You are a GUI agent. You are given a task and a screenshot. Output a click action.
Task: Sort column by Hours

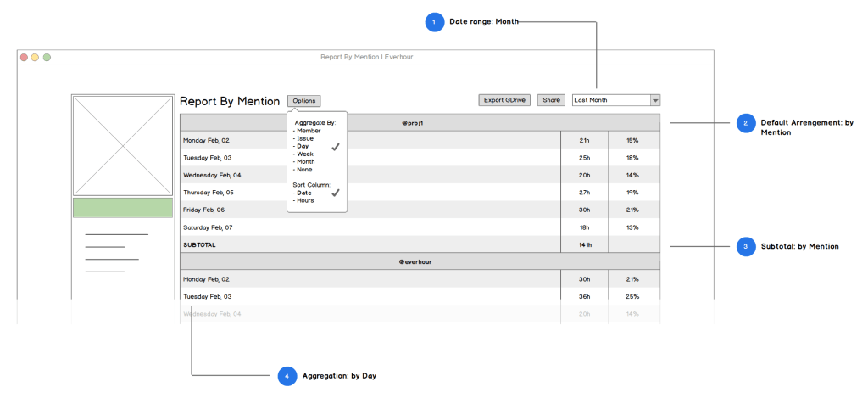click(x=305, y=200)
